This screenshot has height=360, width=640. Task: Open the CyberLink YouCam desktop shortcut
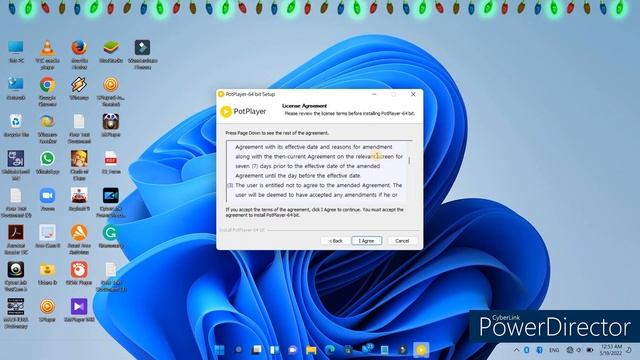16,276
